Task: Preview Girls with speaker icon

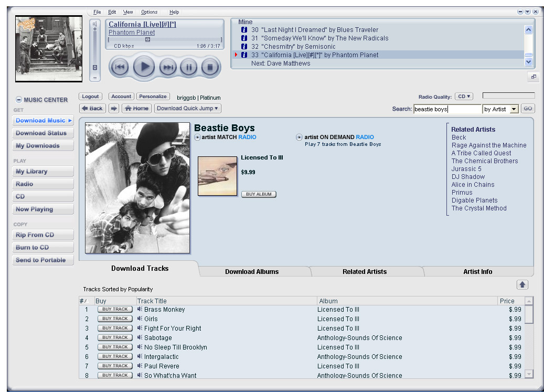Action: click(140, 319)
